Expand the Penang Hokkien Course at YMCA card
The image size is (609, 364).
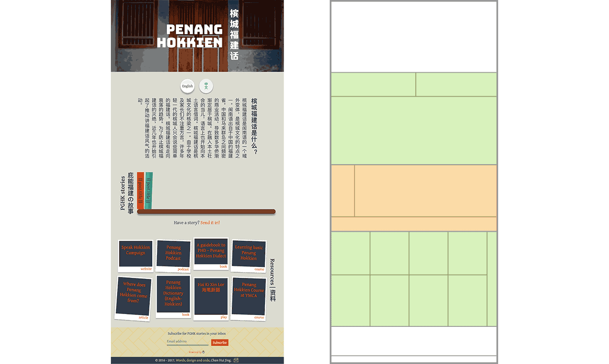[248, 296]
